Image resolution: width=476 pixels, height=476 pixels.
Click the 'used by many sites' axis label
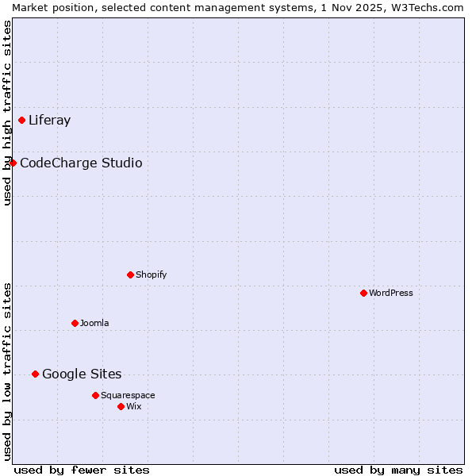(x=398, y=470)
